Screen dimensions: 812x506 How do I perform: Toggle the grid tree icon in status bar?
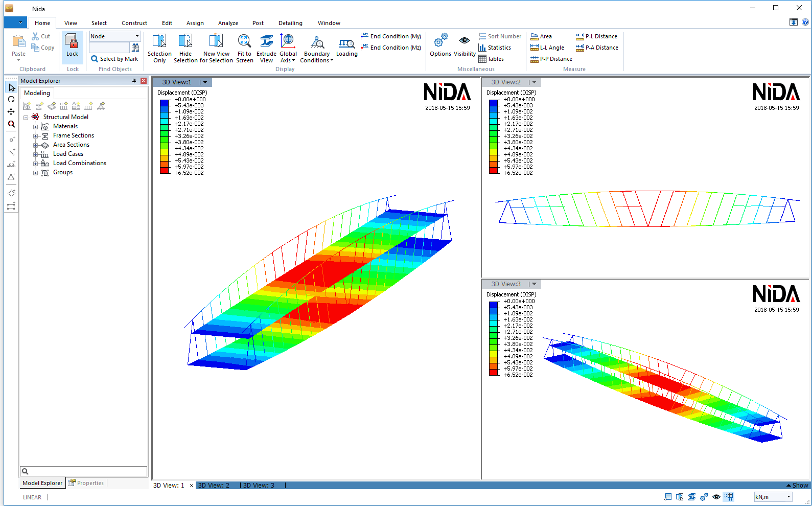729,497
